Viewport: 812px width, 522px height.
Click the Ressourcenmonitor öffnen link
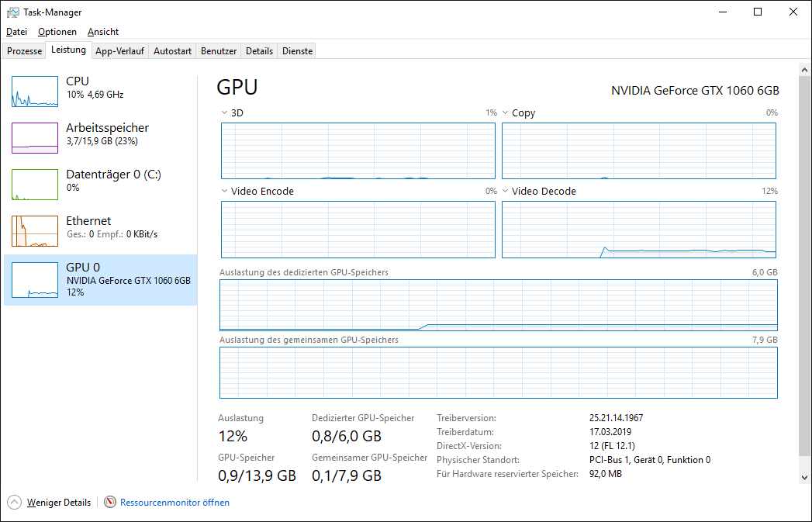tap(174, 503)
